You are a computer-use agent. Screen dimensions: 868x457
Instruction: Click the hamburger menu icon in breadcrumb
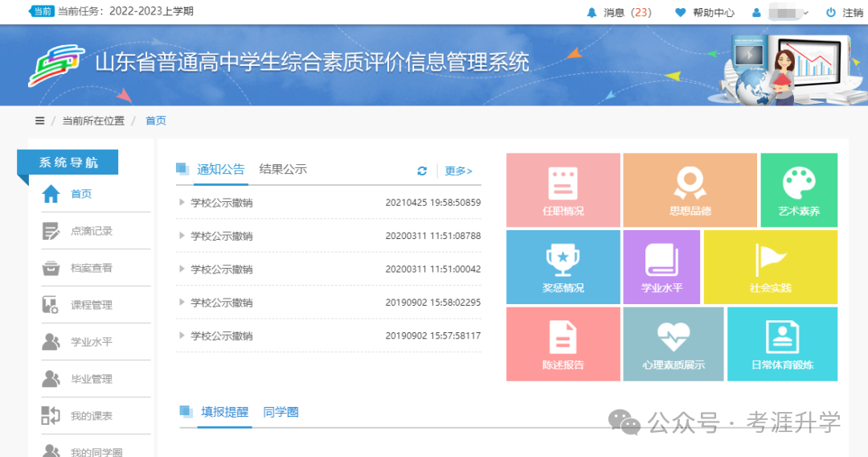[x=40, y=121]
